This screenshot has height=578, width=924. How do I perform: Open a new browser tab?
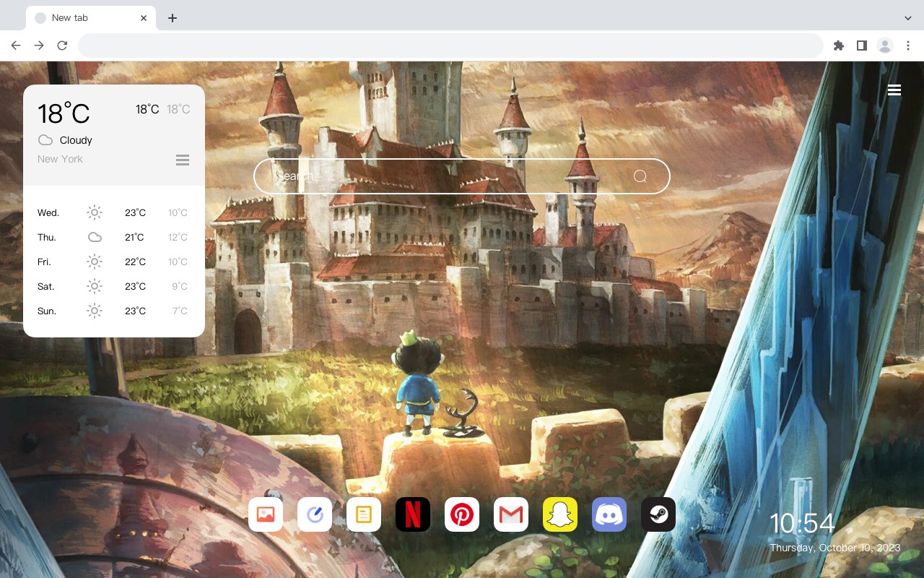coord(172,18)
